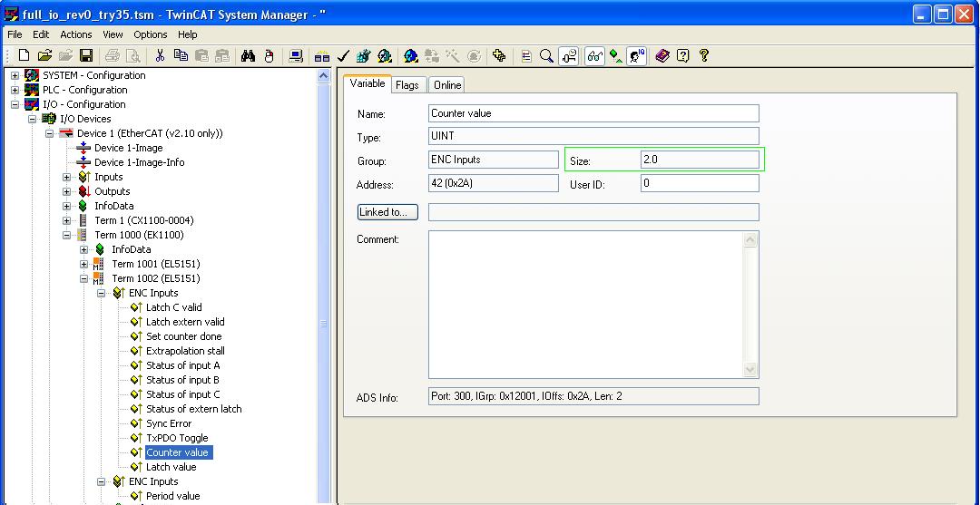This screenshot has height=505, width=980.
Task: Toggle the eyeglasses watch toolbar button
Action: pyautogui.click(x=595, y=55)
